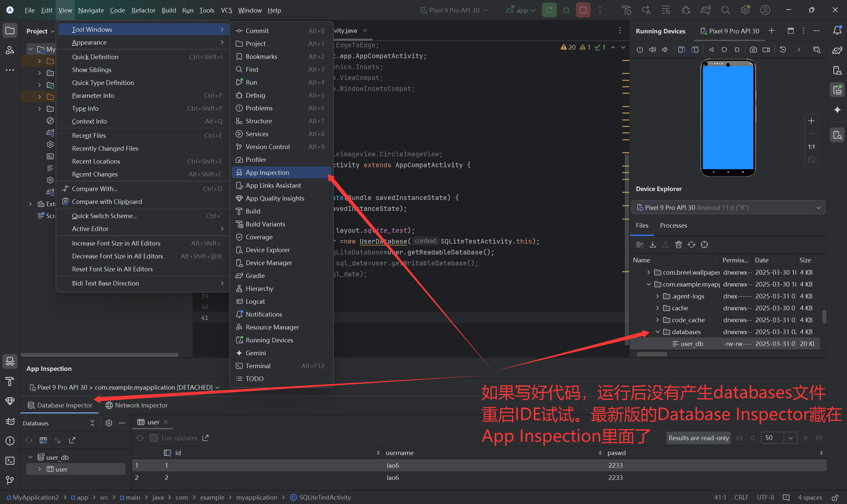Collapse the databases folder
The width and height of the screenshot is (847, 504).
click(x=658, y=332)
